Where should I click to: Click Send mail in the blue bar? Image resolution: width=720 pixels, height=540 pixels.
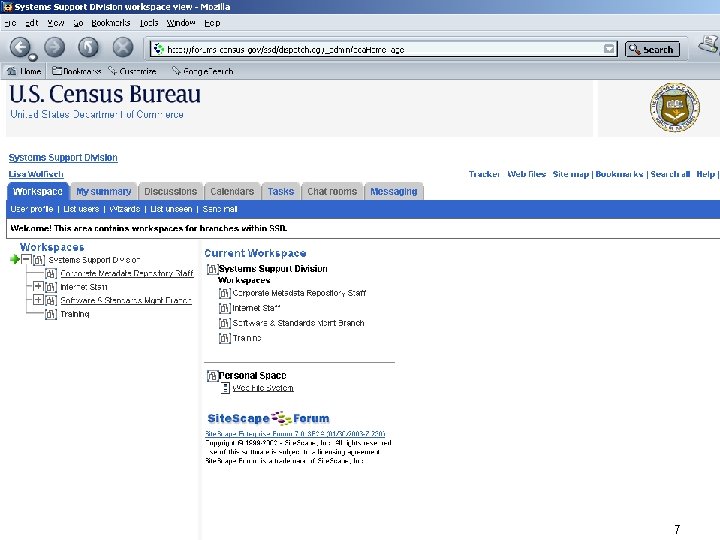(x=220, y=209)
